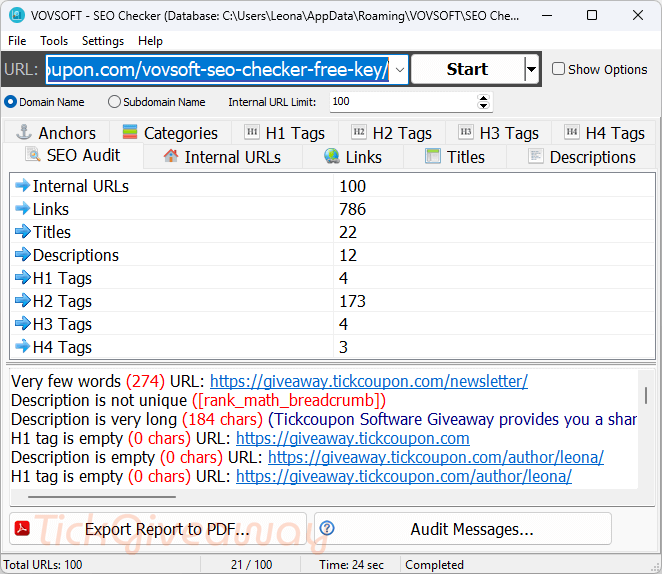Click the Categories tab colored stack icon

(130, 132)
